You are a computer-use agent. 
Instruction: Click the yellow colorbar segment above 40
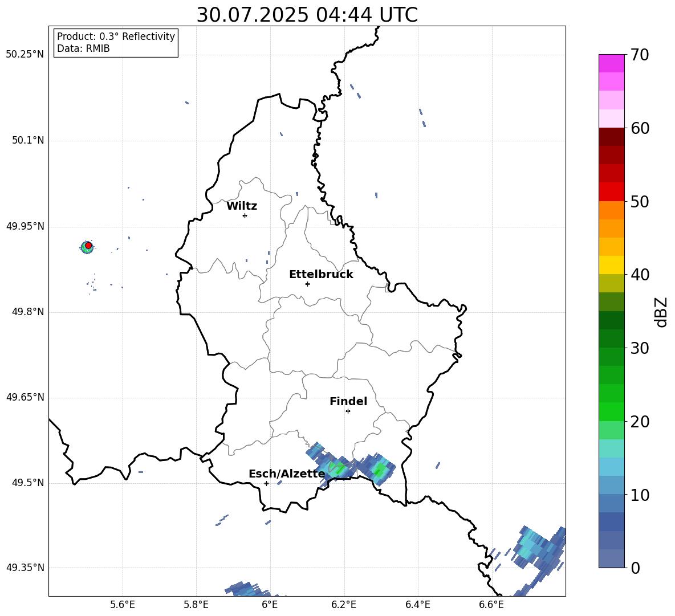(x=611, y=265)
